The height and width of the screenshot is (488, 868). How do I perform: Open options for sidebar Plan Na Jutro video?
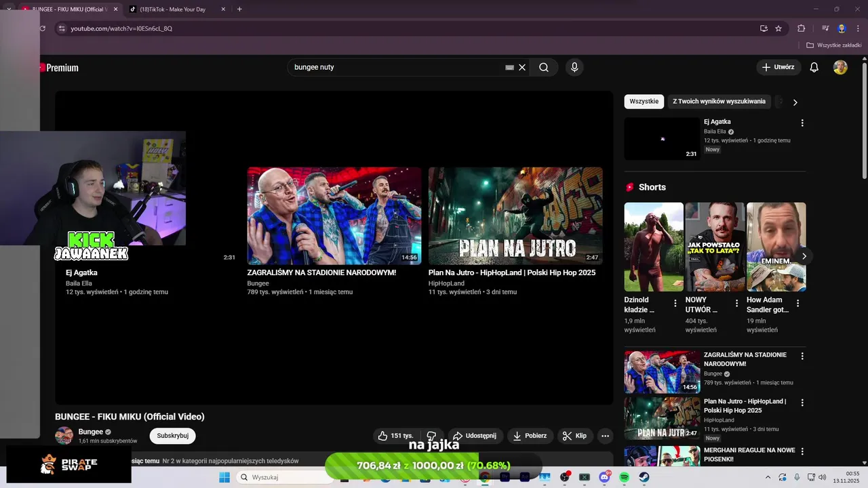tap(802, 403)
